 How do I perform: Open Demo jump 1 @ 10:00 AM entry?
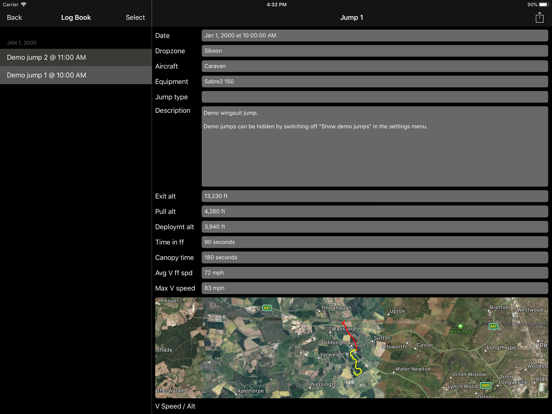76,75
